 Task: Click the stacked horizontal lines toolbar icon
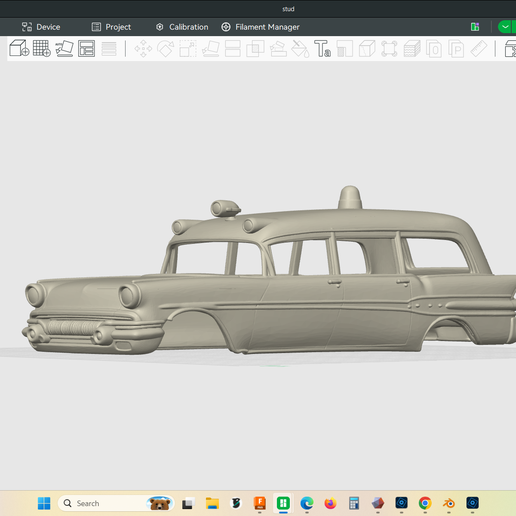pos(109,49)
